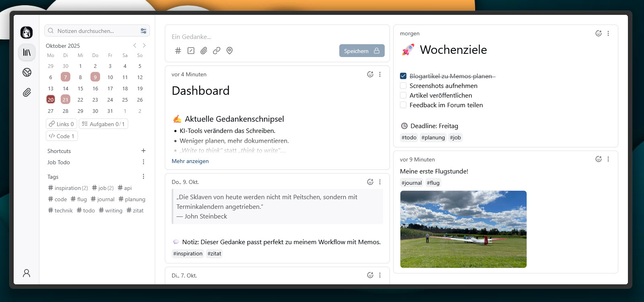Attach a file using editor paperclip
The height and width of the screenshot is (302, 644).
[x=204, y=51]
